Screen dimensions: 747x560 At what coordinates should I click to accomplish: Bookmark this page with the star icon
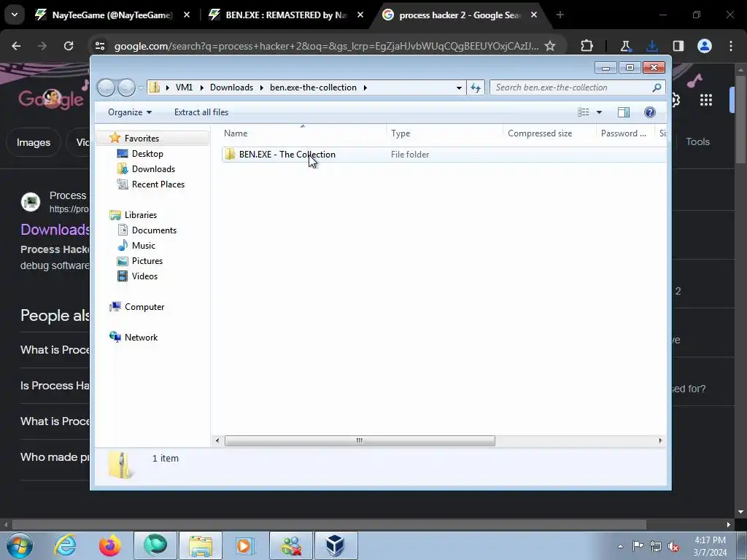point(550,46)
